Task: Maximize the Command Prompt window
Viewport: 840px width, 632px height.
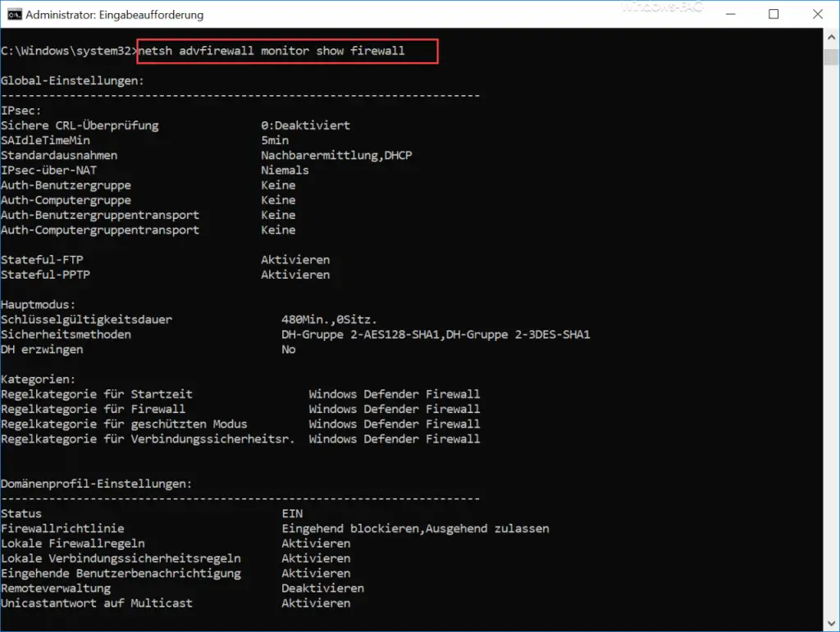Action: (772, 13)
